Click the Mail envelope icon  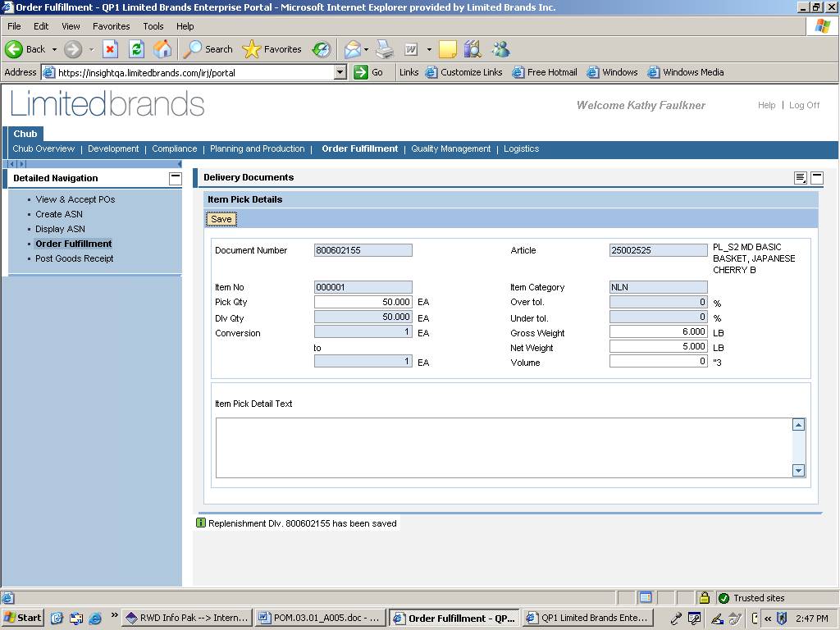pyautogui.click(x=353, y=49)
